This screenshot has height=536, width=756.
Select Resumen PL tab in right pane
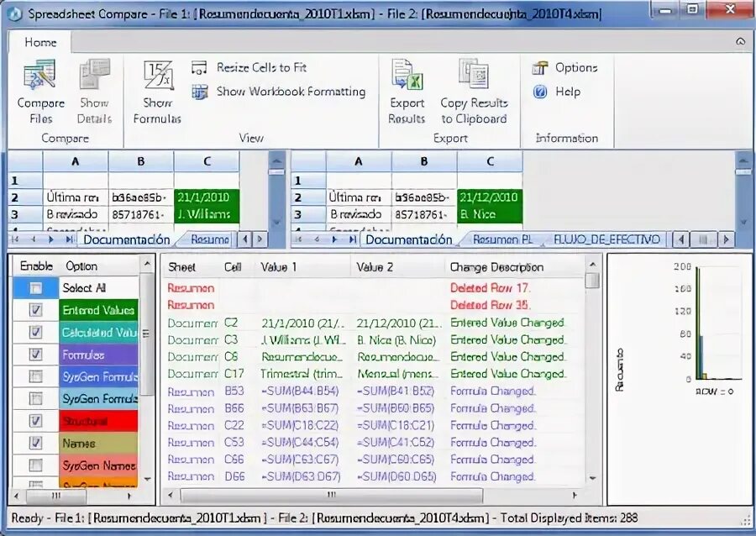coord(503,239)
